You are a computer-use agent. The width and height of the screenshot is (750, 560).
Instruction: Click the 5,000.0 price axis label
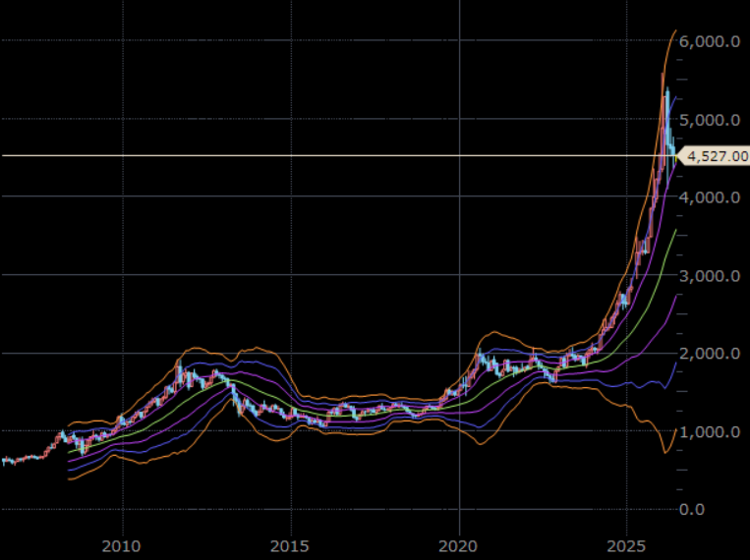(710, 120)
